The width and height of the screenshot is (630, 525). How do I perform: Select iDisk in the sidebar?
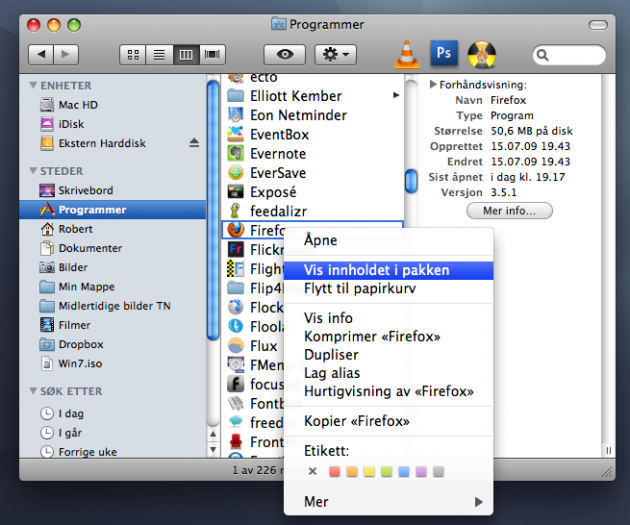coord(112,124)
